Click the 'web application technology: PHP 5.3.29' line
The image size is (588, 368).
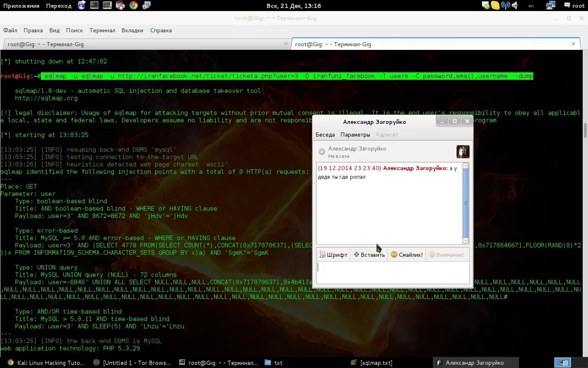[x=70, y=348]
